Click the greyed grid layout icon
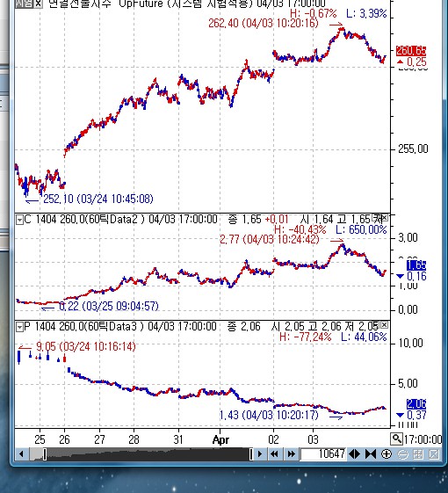 click(x=418, y=454)
